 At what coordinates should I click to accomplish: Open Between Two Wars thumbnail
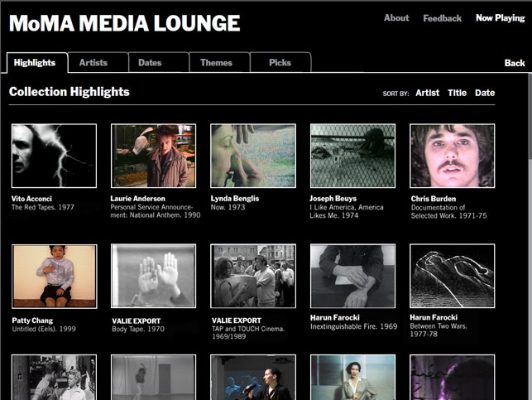coord(453,276)
